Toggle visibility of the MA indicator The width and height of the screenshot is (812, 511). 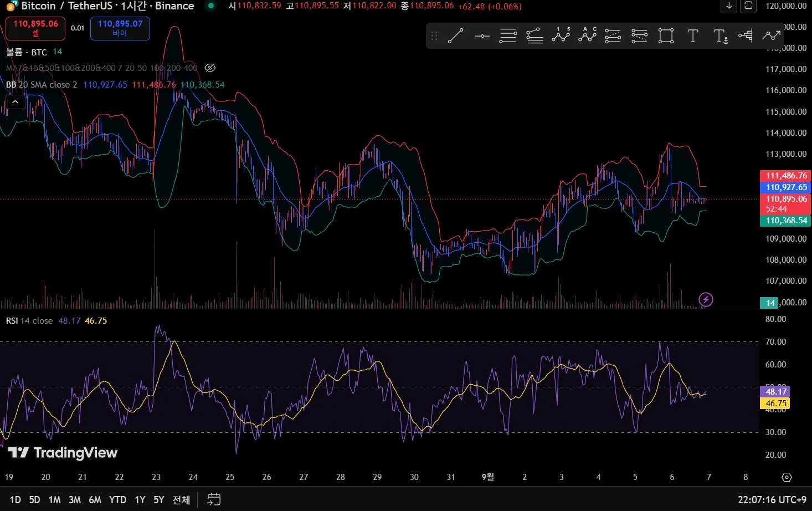pos(210,68)
